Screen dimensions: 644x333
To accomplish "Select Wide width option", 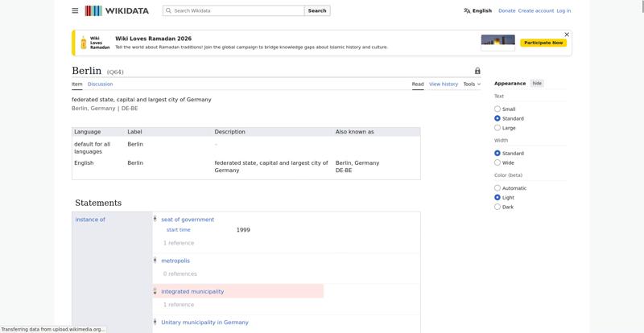I will pos(497,162).
